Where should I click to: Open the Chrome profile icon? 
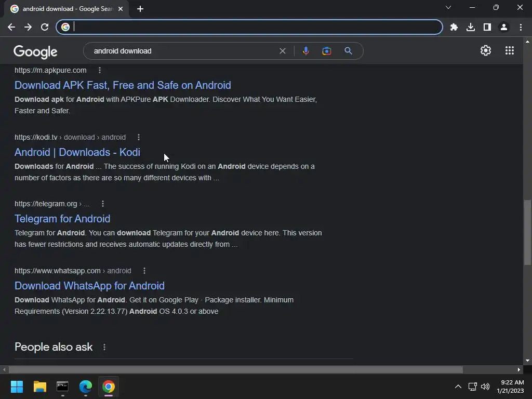(504, 27)
